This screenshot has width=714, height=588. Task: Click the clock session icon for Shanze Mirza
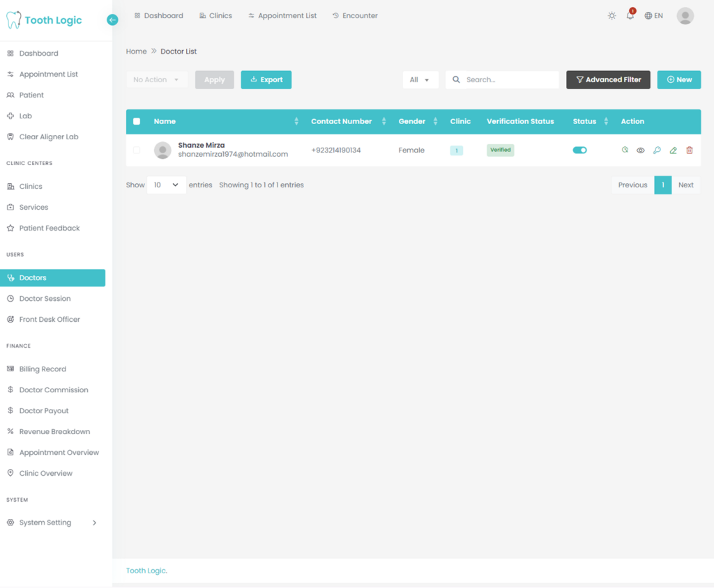coord(625,150)
